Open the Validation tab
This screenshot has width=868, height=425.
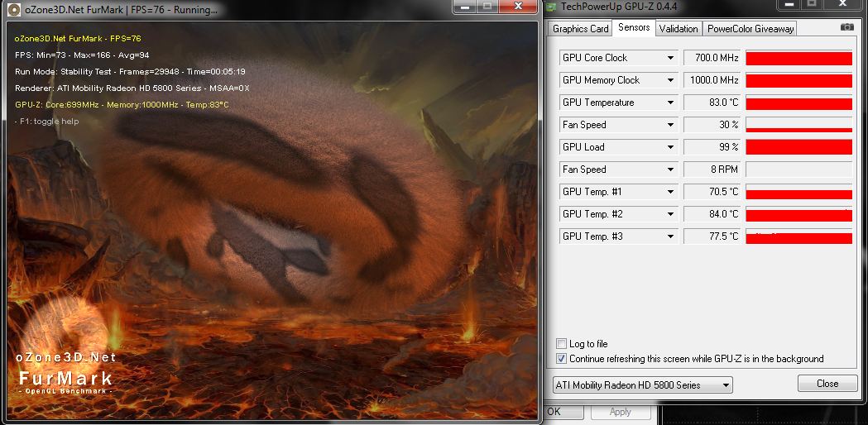tap(679, 29)
